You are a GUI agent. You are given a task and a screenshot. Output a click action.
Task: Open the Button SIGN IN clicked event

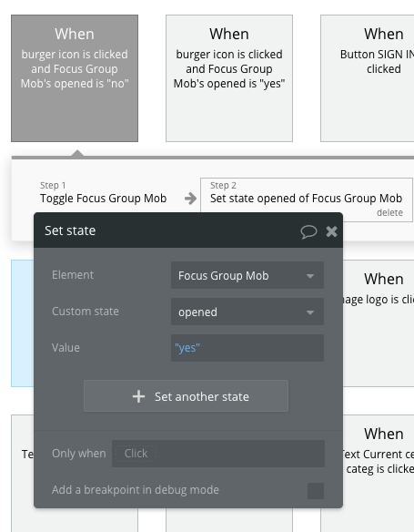click(368, 78)
